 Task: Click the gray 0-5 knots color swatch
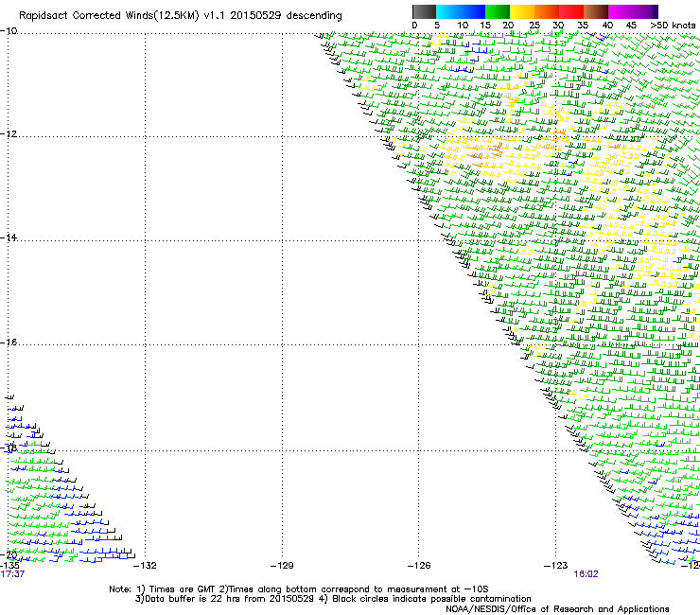(x=424, y=11)
